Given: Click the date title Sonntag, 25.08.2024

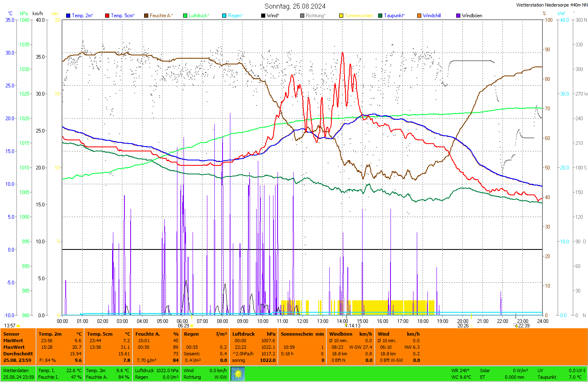Looking at the screenshot, I should 295,6.
